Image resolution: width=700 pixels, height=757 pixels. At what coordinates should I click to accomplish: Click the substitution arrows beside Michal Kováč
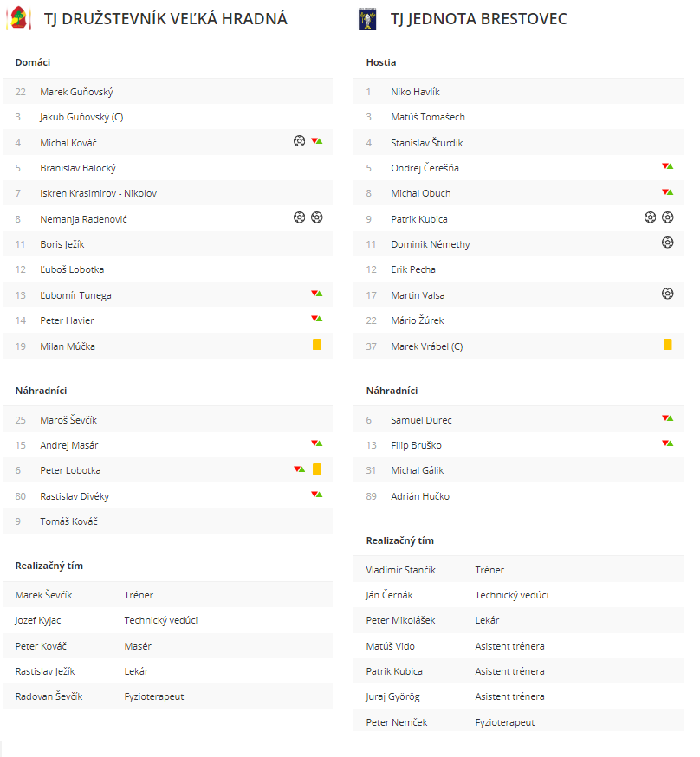coord(317,141)
